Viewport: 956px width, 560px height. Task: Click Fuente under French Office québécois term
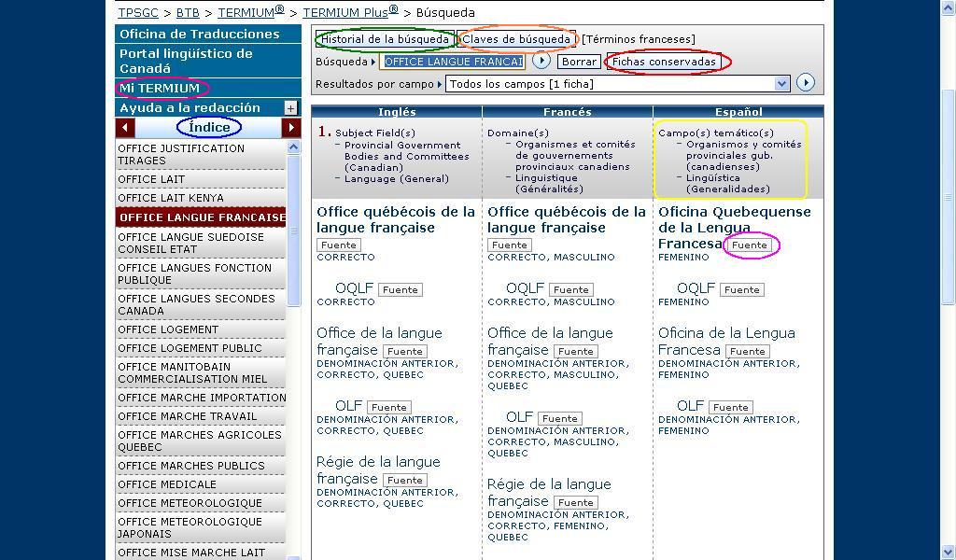tap(510, 245)
